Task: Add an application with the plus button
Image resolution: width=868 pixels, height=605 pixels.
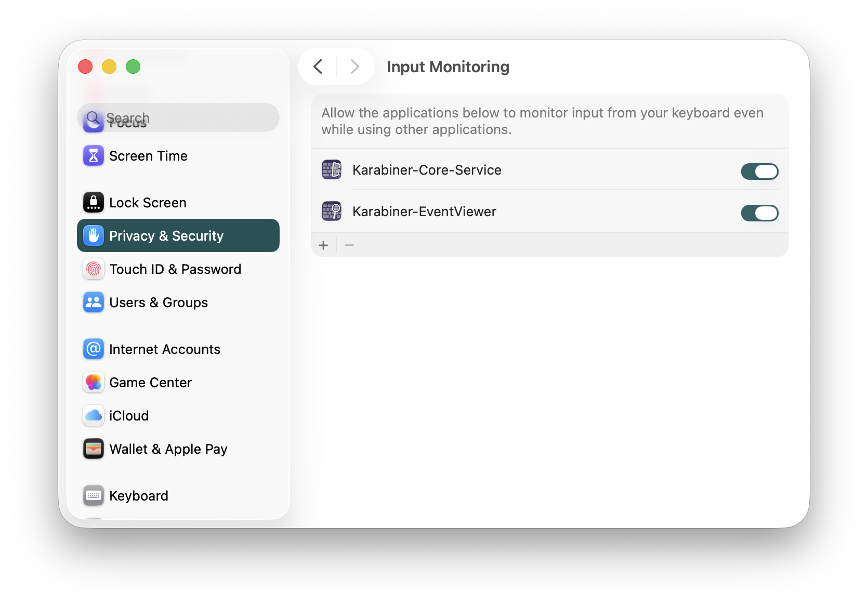Action: [323, 245]
